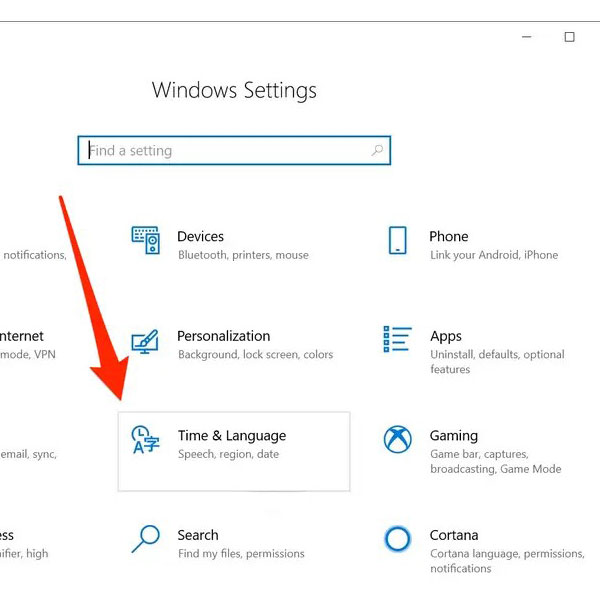Open the Gaming category title
This screenshot has width=600, height=600.
454,436
